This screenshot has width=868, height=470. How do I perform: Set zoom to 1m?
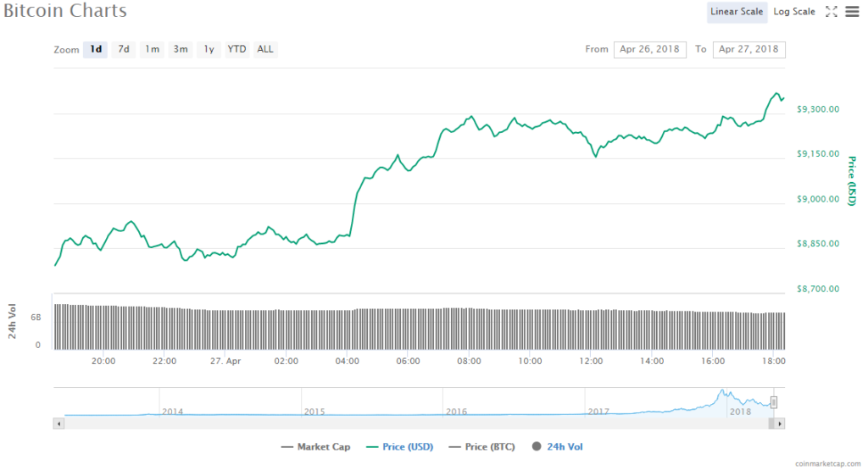pyautogui.click(x=153, y=49)
